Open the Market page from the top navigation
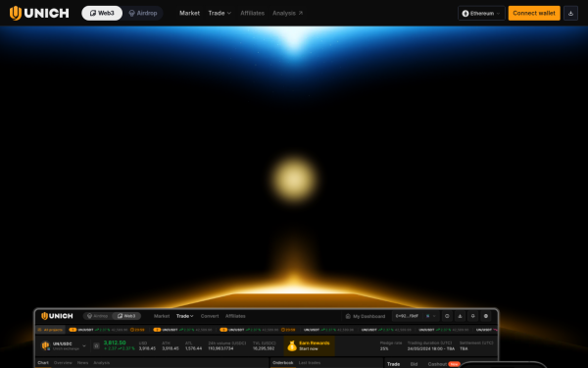The width and height of the screenshot is (588, 368). point(189,13)
